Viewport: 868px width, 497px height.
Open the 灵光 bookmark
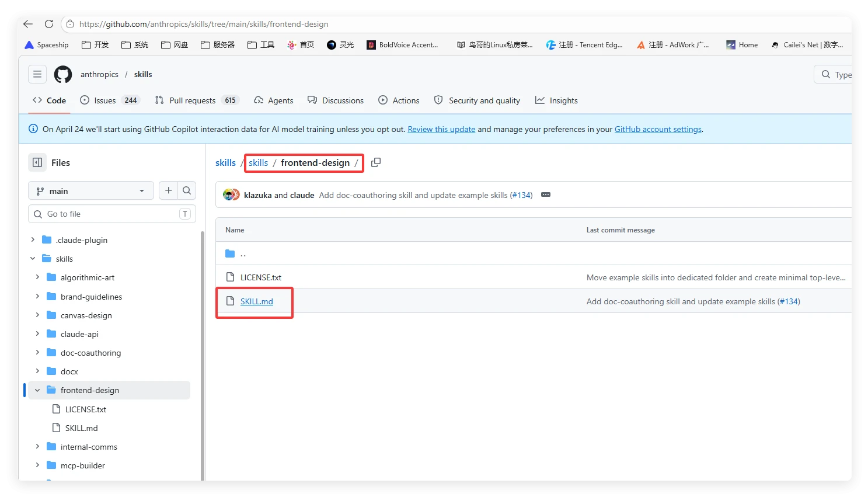click(x=341, y=45)
